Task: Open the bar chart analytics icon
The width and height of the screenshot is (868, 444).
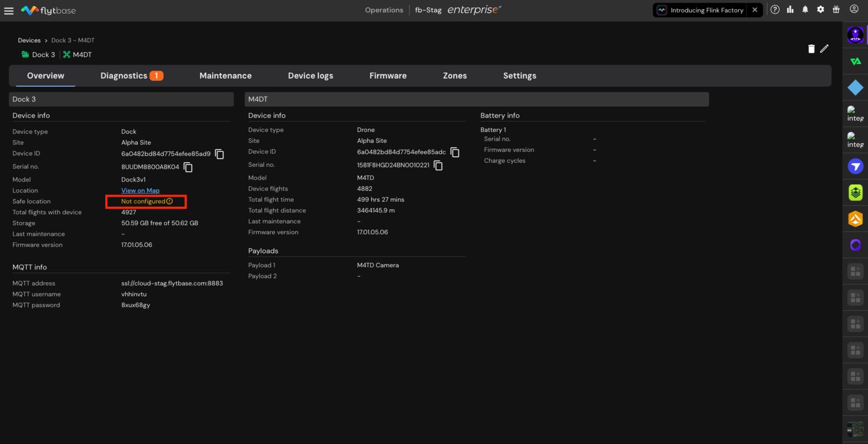Action: point(790,10)
